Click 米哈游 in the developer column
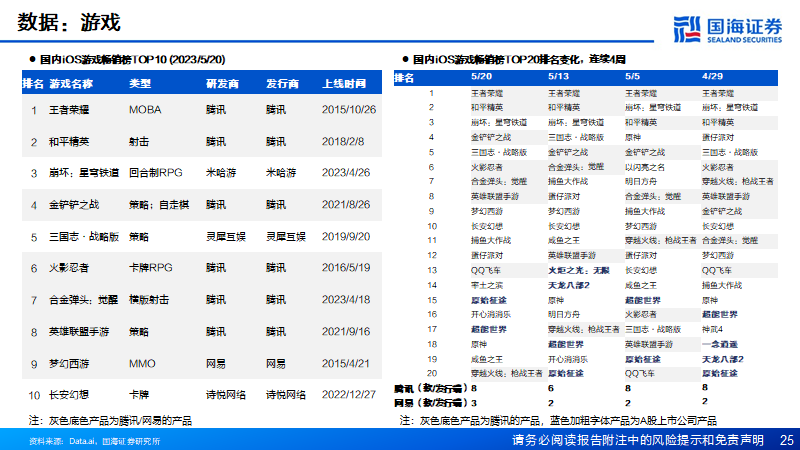 coord(221,173)
